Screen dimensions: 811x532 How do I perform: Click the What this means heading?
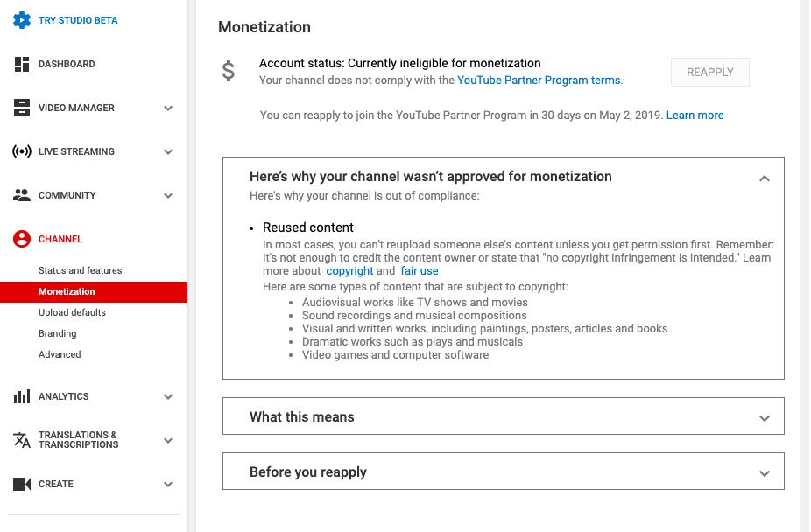pyautogui.click(x=302, y=416)
